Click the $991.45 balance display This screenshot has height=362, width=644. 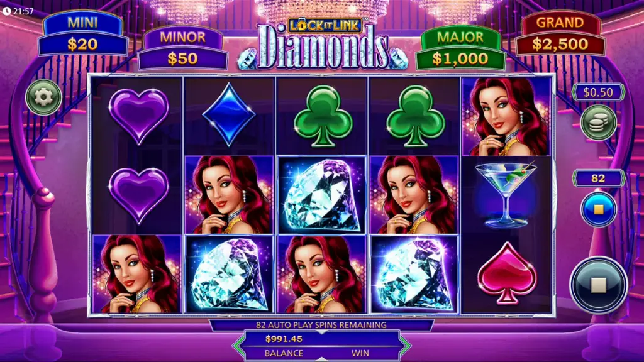point(284,339)
